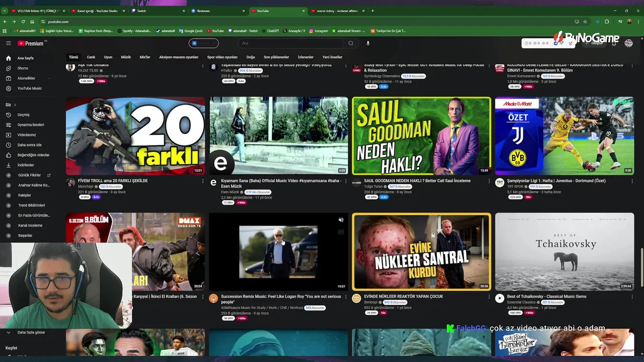Click the search magnifier button

point(351,43)
